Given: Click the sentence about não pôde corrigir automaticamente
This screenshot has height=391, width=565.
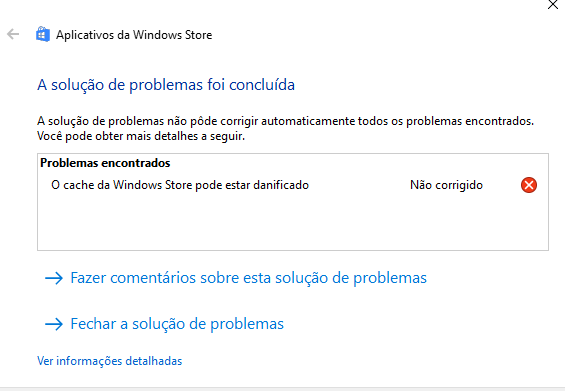Looking at the screenshot, I should pos(285,121).
